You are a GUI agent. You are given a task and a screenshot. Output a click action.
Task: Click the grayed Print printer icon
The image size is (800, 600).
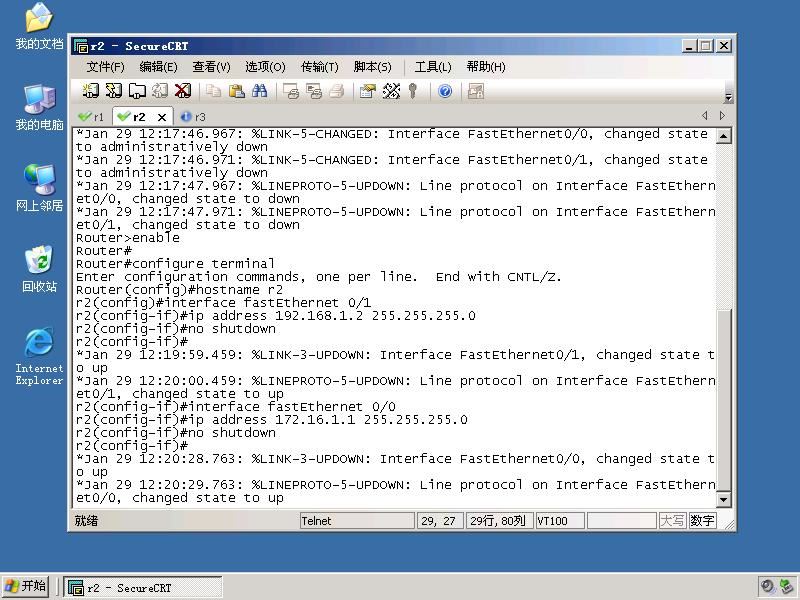pyautogui.click(x=337, y=91)
